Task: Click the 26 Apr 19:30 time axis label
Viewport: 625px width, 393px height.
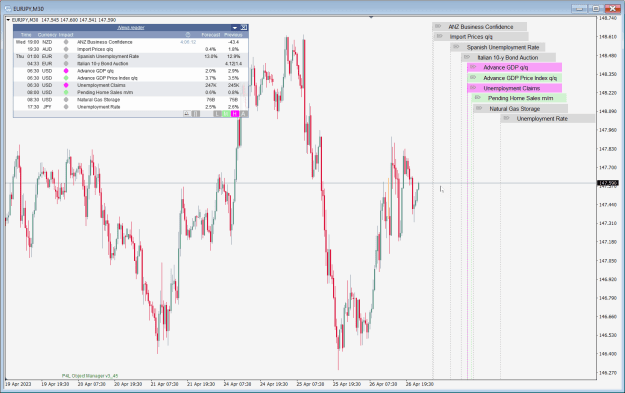Action: tap(420, 384)
